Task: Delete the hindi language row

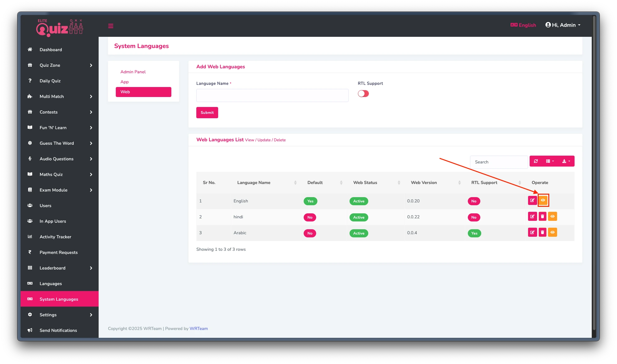Action: (542, 216)
